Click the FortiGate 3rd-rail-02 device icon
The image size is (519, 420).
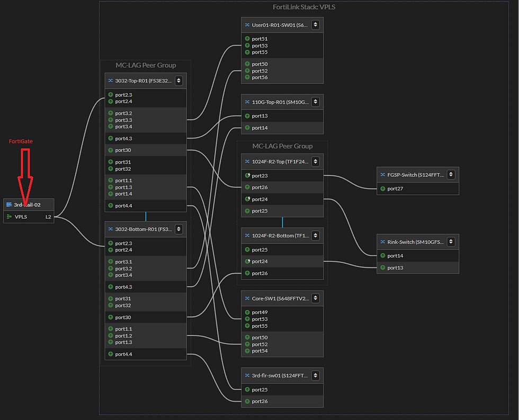tap(9, 204)
